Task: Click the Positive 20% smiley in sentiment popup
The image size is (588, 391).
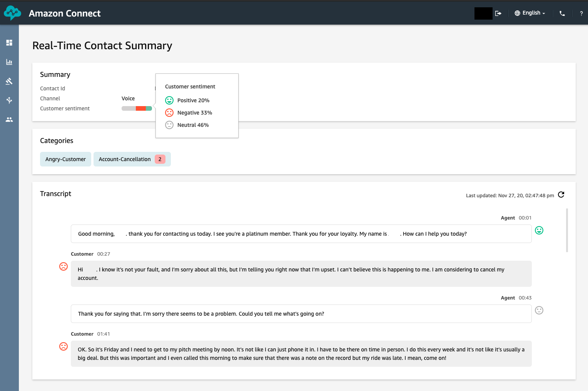Action: (169, 100)
